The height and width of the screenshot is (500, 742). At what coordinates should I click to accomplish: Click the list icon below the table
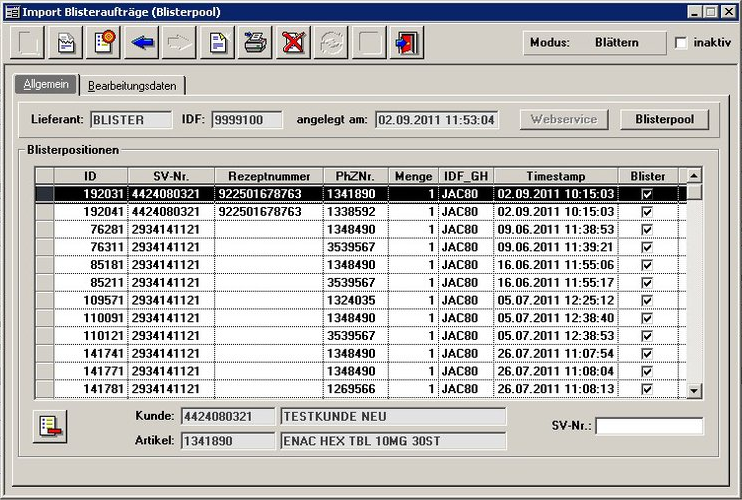click(x=48, y=425)
